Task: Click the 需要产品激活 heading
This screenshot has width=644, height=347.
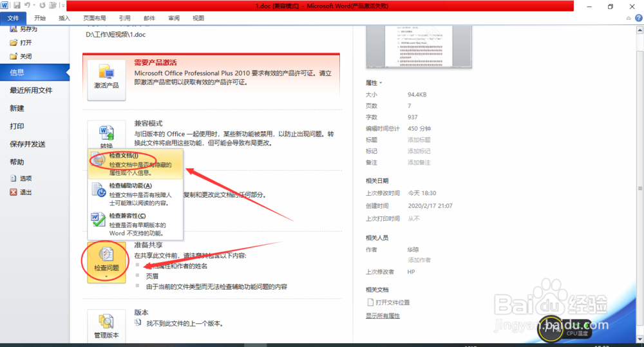Action: (155, 63)
